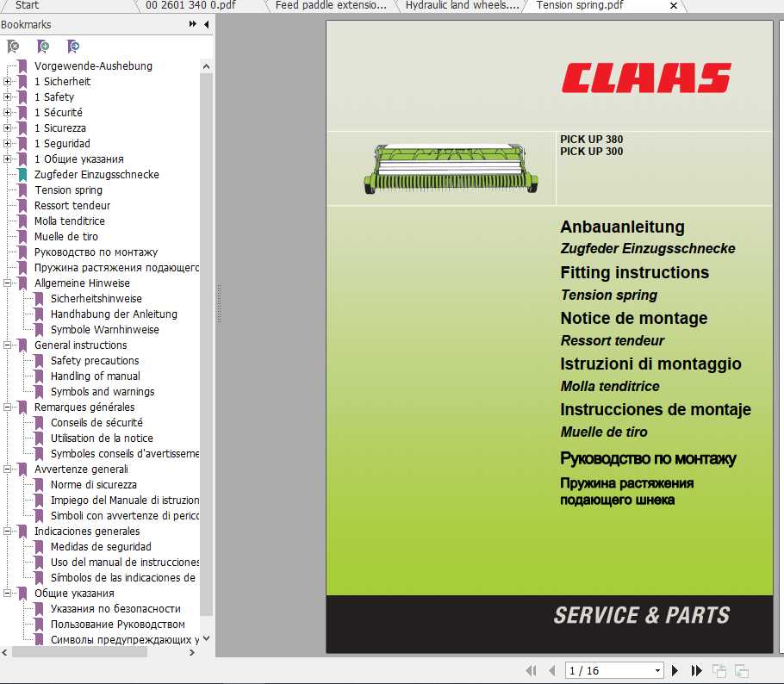The width and height of the screenshot is (784, 684).
Task: Open the Bookmarks panel options chevron
Action: coord(191,24)
